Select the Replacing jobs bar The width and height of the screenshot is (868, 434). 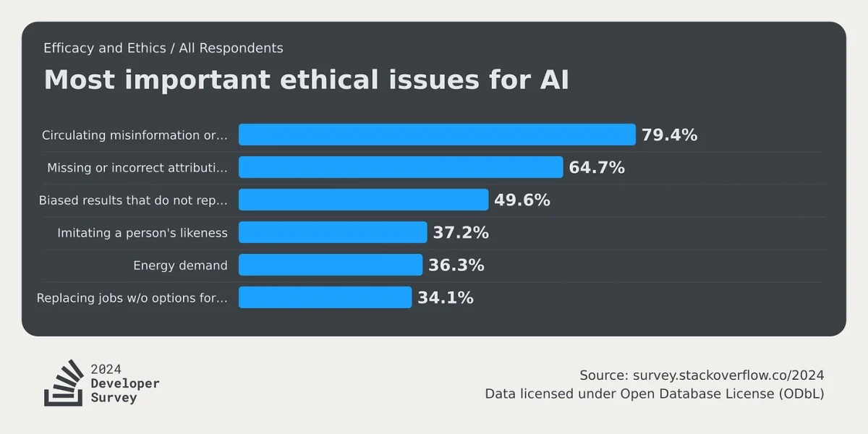coord(325,297)
